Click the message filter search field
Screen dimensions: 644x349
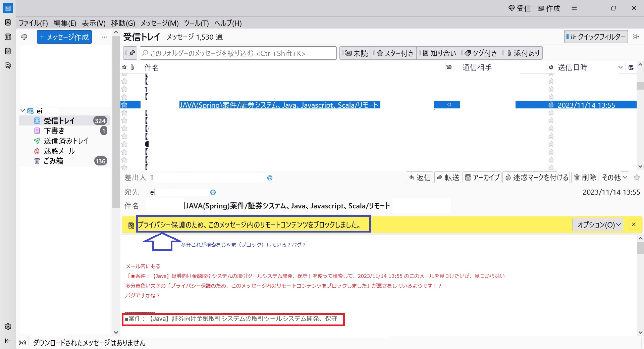coord(238,53)
